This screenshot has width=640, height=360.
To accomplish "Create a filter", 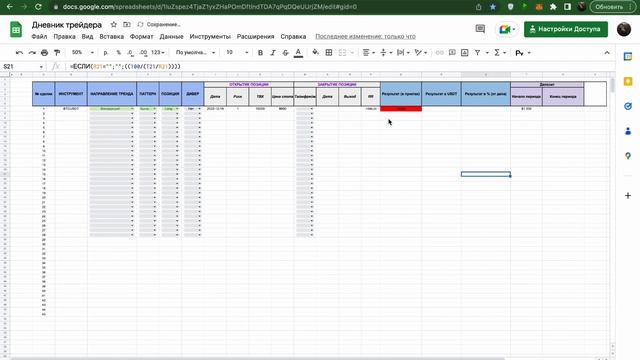I will tap(477, 53).
